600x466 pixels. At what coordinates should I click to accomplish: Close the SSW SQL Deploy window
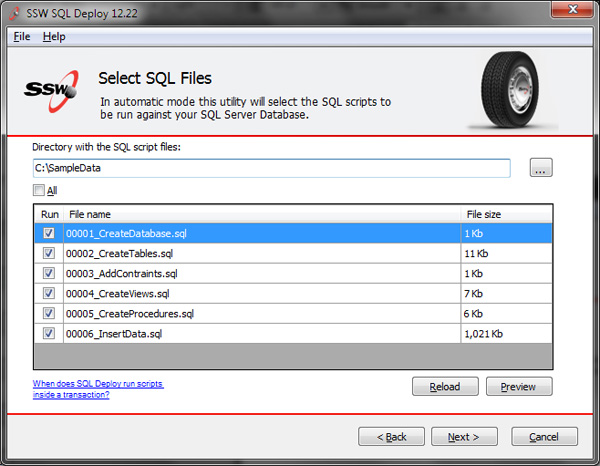click(x=572, y=9)
